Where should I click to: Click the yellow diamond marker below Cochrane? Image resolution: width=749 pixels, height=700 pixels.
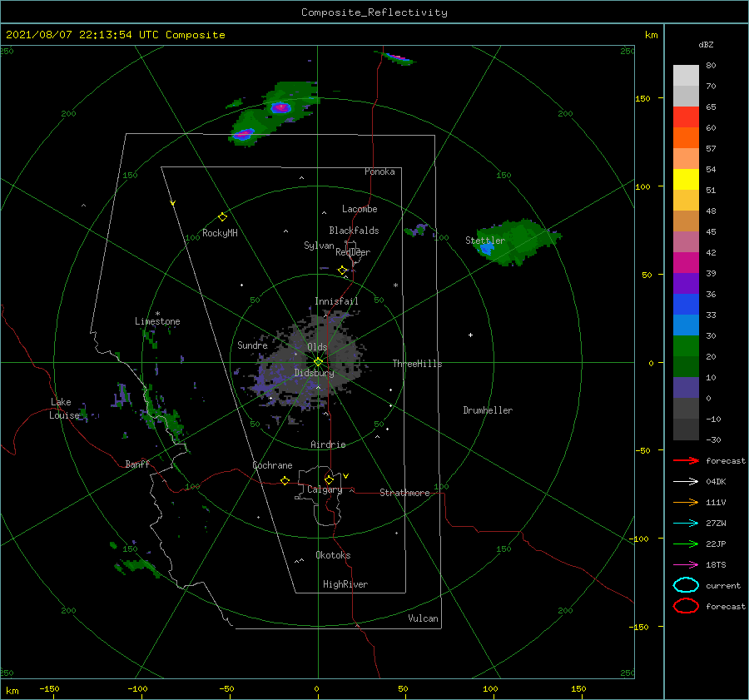[x=285, y=480]
